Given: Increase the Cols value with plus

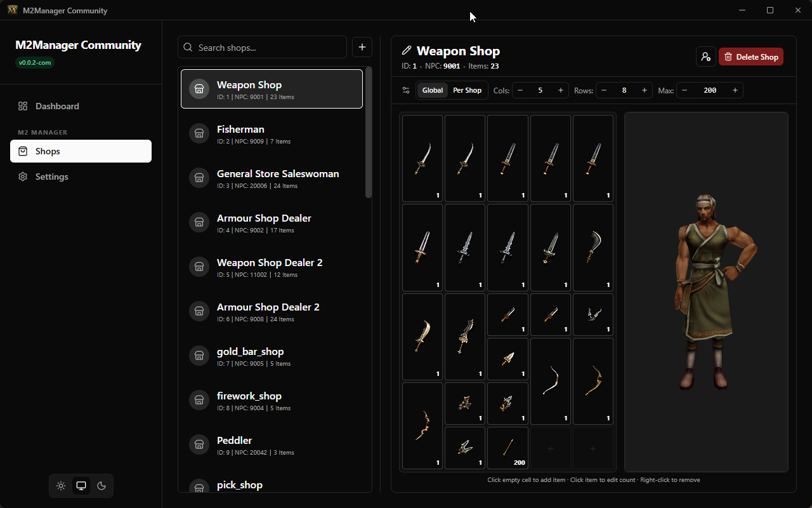Looking at the screenshot, I should click(560, 90).
